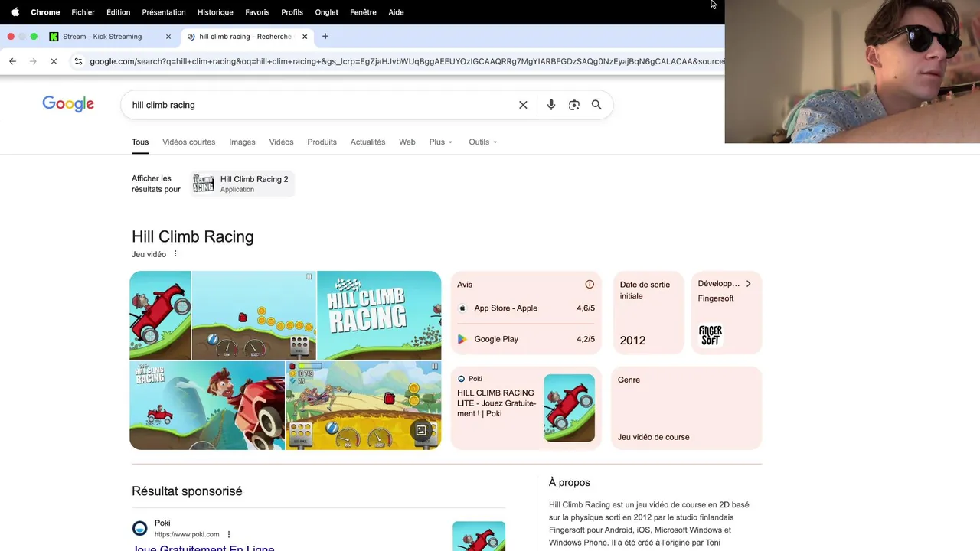Open the Apple menu
The height and width of the screenshot is (551, 980).
15,12
